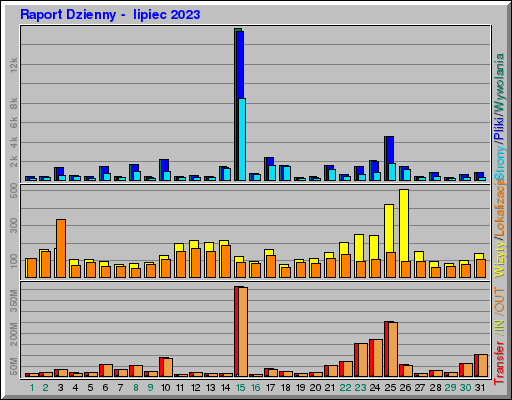Click day label 16 on the x-axis
Screen dimensions: 512x400
click(255, 388)
